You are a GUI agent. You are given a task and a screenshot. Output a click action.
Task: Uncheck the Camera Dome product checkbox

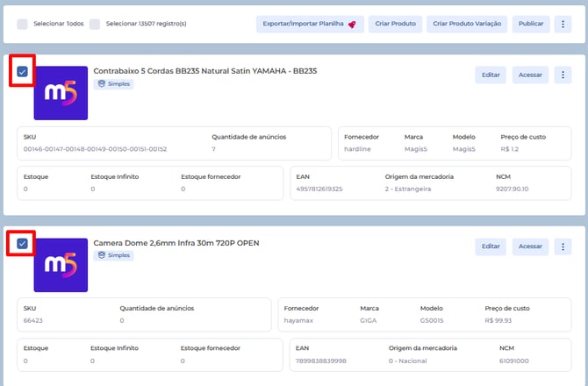point(22,243)
